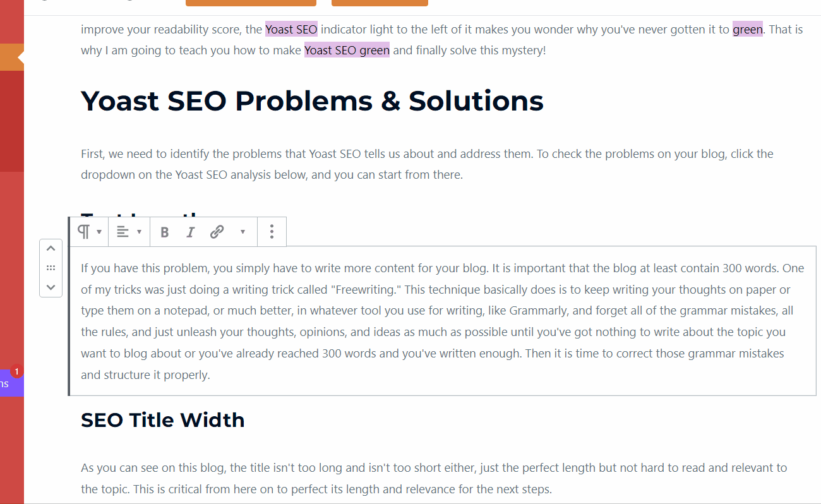Open block options three-dot menu
This screenshot has width=821, height=504.
coord(272,232)
